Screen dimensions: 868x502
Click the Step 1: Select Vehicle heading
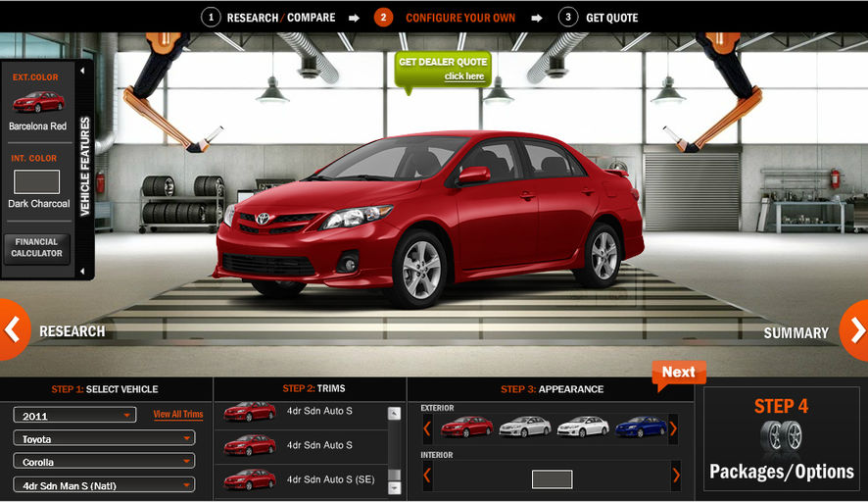click(105, 389)
